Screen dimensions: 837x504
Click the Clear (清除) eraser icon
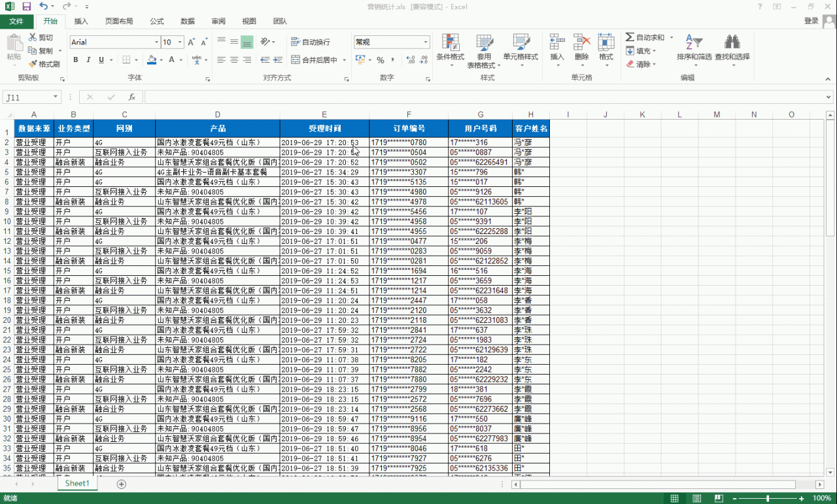630,64
